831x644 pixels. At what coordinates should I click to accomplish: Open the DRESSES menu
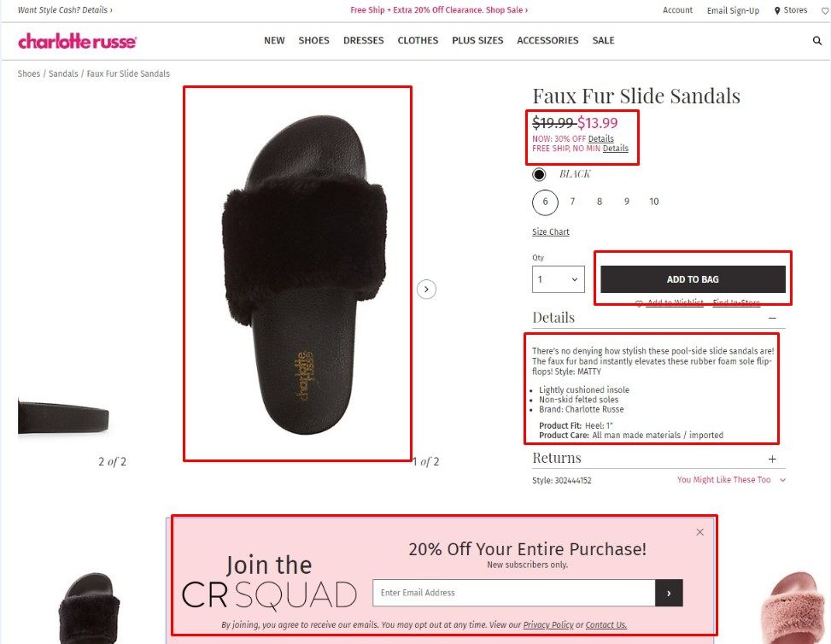pos(364,41)
